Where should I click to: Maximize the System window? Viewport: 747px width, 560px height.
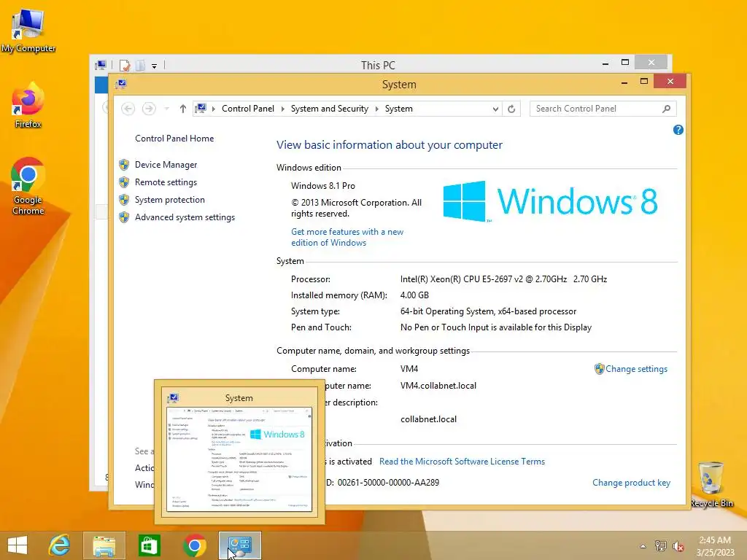[644, 82]
